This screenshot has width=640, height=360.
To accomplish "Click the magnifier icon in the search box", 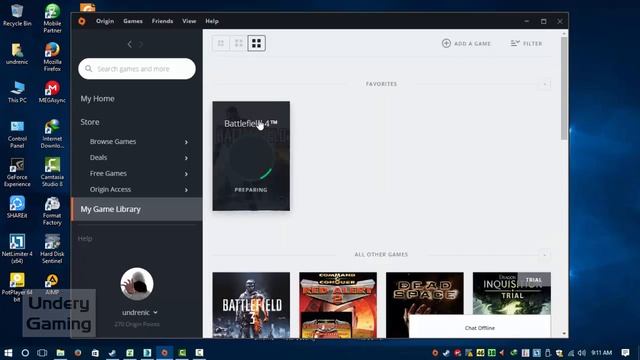I will tap(89, 69).
